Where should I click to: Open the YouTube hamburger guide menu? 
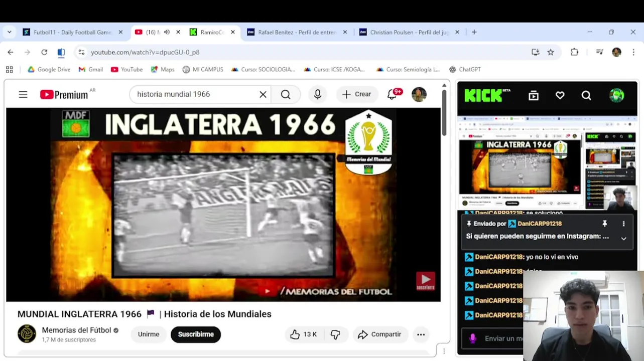coord(23,94)
